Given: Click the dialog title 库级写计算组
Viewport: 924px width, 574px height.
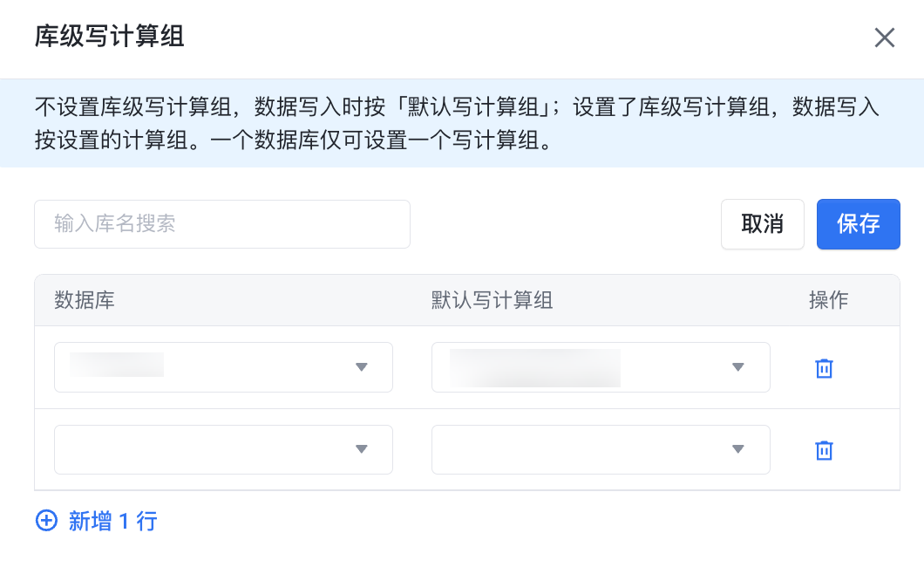Looking at the screenshot, I should tap(109, 37).
